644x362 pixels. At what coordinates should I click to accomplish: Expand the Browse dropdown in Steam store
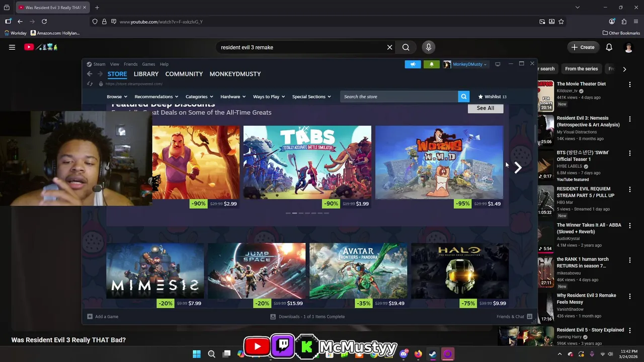click(x=117, y=97)
